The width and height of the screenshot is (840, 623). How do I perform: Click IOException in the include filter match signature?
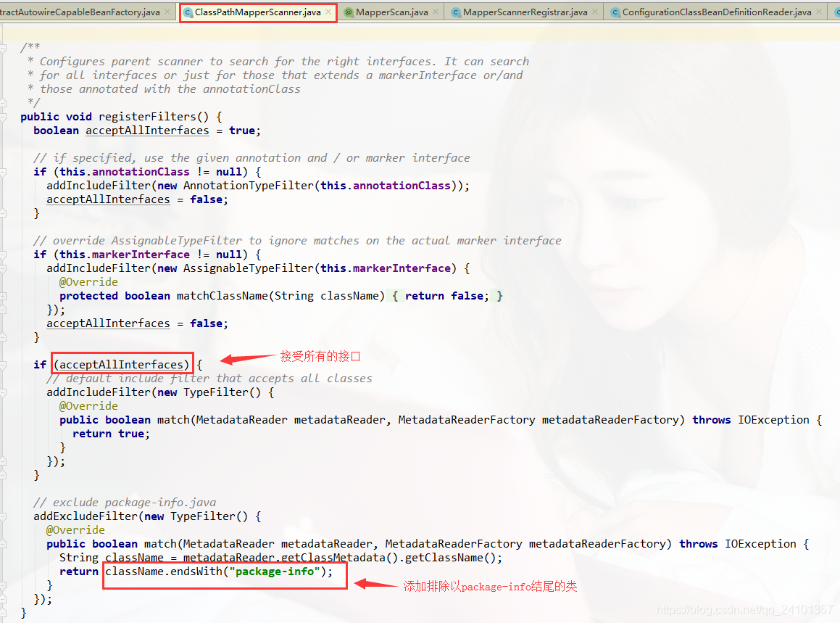click(x=773, y=420)
